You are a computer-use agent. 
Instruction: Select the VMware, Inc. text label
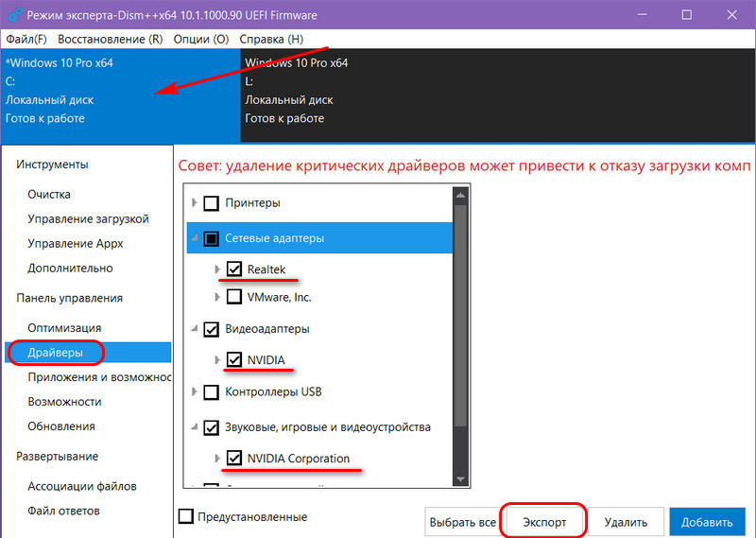pyautogui.click(x=279, y=297)
